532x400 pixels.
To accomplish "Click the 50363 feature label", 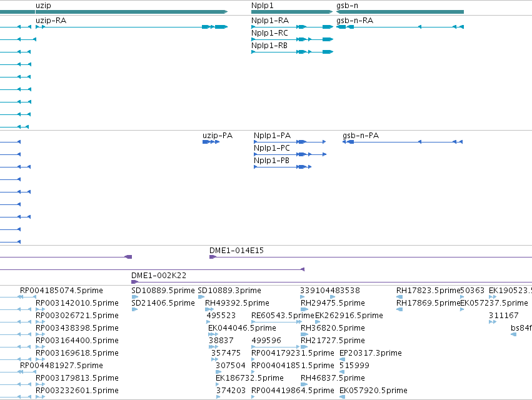I will [473, 291].
